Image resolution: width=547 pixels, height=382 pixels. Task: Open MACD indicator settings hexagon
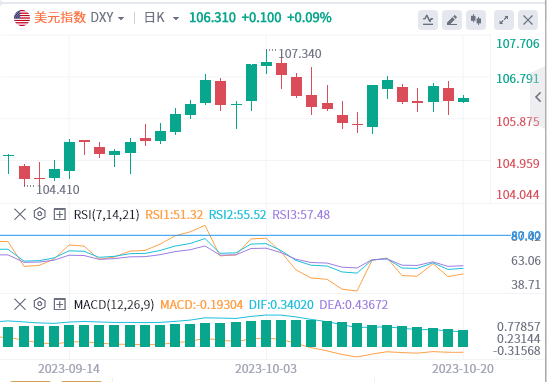point(40,304)
